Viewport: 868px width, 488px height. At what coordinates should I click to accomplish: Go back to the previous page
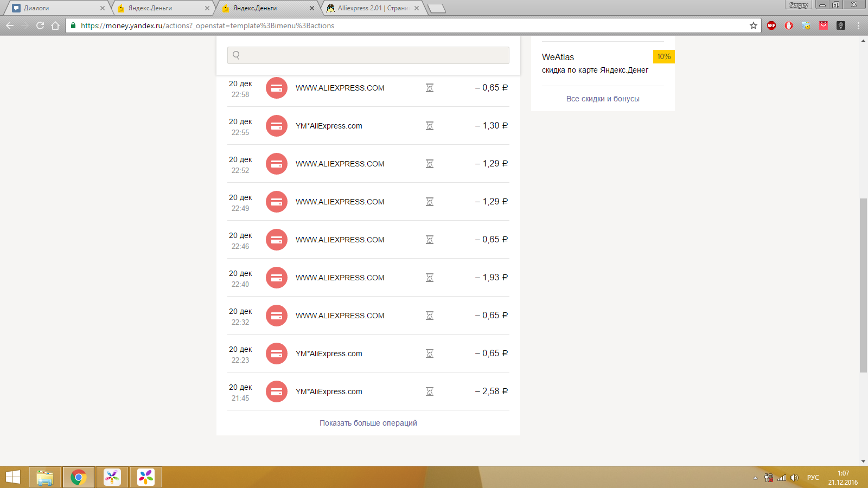[10, 25]
